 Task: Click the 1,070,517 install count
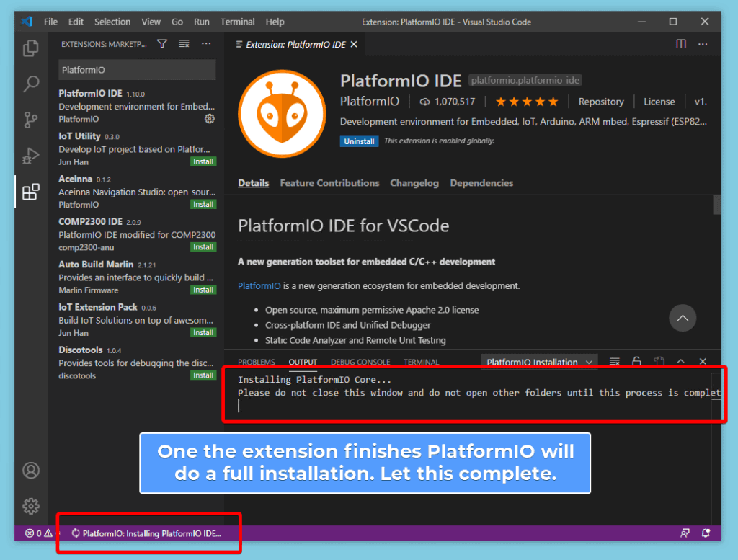448,102
